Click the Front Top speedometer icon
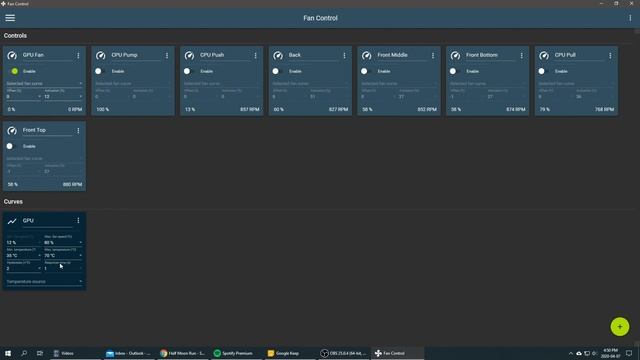 pyautogui.click(x=12, y=131)
